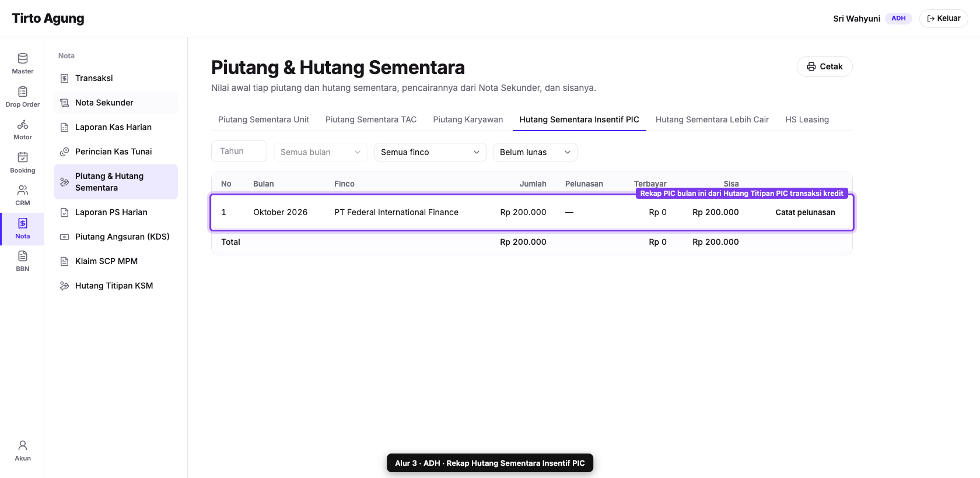Click the Oktober 2026 month cell

280,212
